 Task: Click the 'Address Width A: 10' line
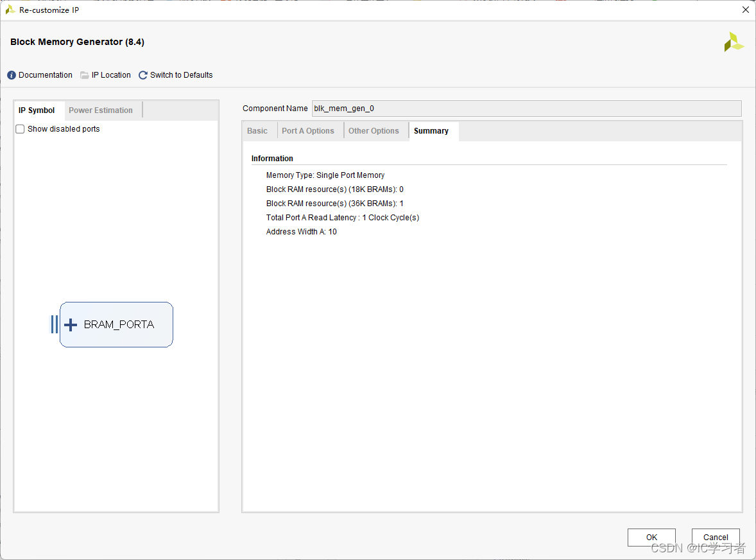tap(302, 232)
